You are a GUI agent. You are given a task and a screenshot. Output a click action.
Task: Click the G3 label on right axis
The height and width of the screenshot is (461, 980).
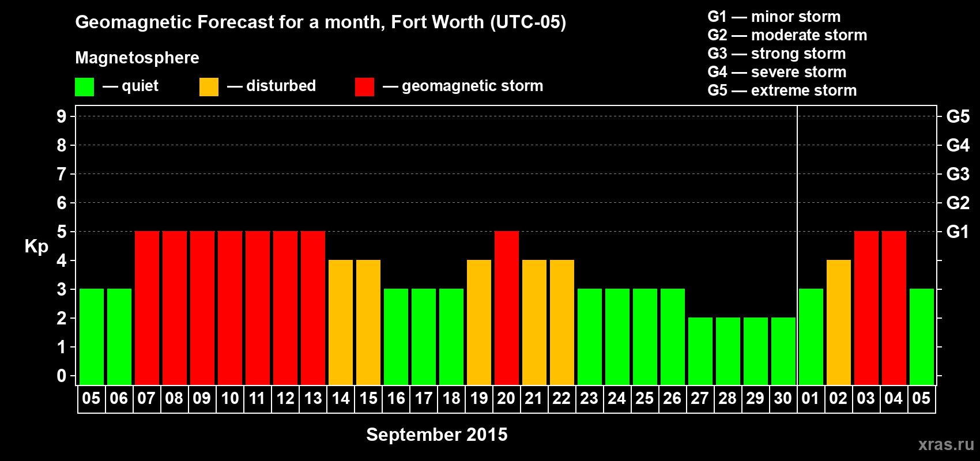tap(958, 174)
